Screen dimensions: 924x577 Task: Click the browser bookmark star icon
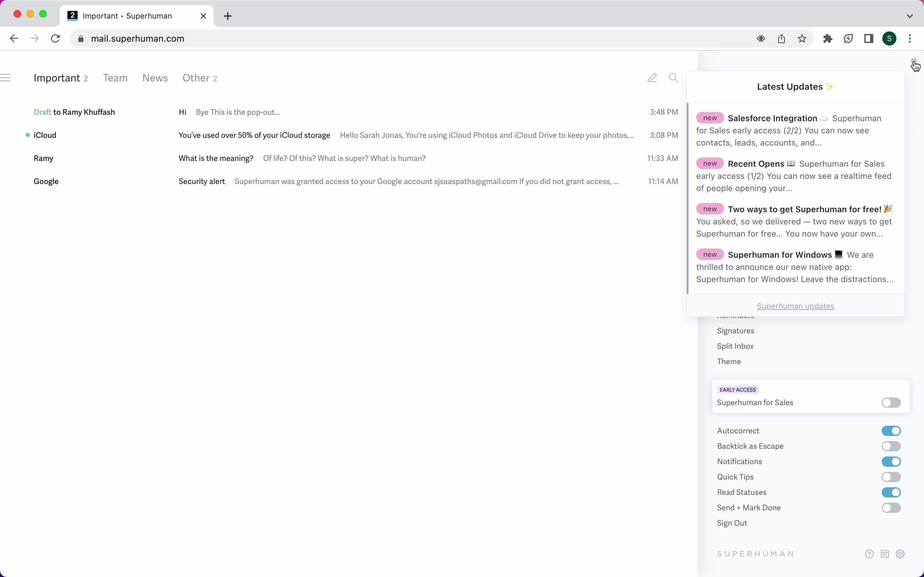click(x=802, y=38)
